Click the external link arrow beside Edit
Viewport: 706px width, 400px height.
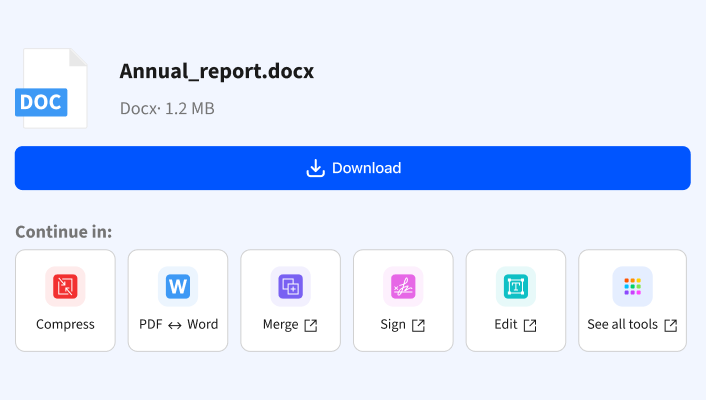pyautogui.click(x=530, y=325)
